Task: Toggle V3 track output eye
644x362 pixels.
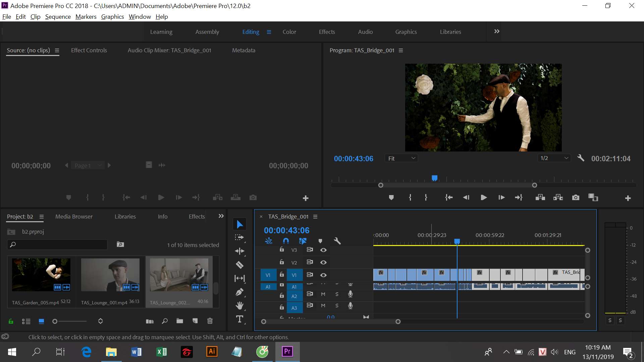Action: [323, 250]
